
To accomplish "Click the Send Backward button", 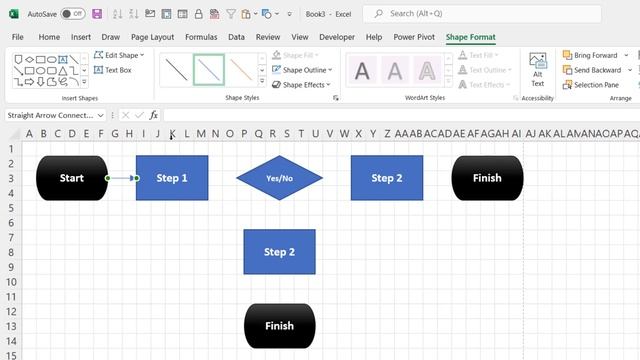I will [x=592, y=70].
